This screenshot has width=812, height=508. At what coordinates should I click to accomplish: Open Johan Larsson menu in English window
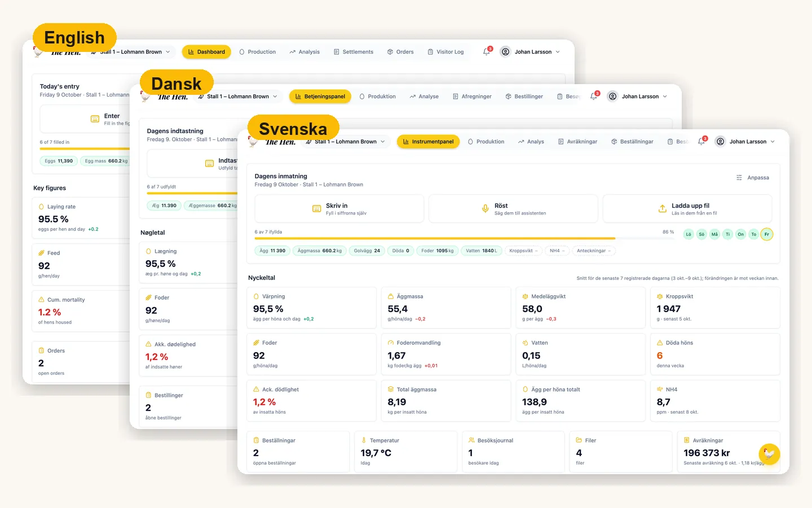530,52
